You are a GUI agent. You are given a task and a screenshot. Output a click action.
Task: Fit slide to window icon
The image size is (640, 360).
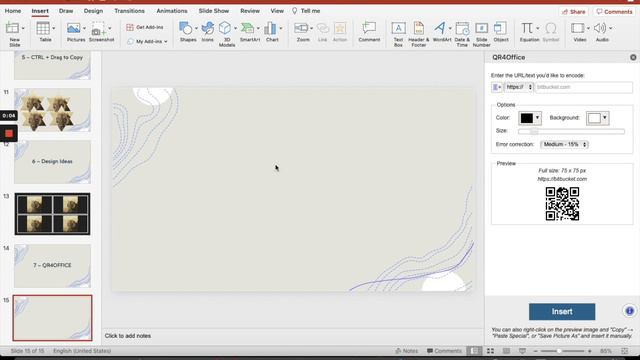point(624,351)
